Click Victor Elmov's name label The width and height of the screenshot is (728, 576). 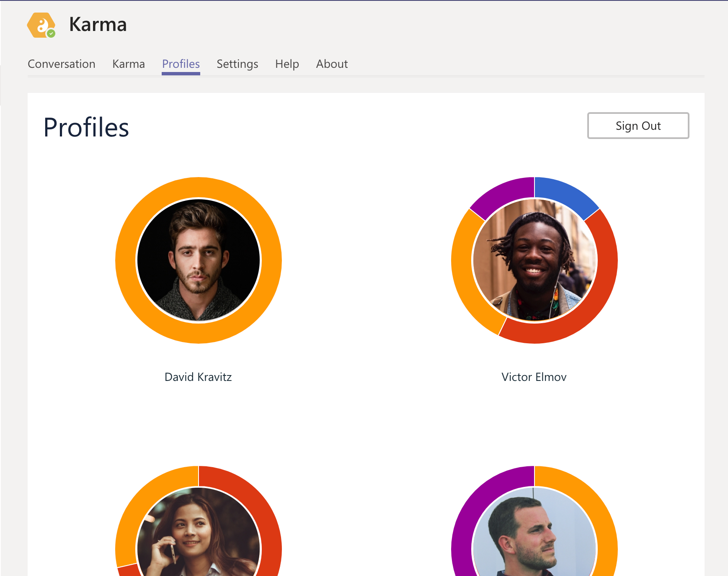click(x=534, y=377)
